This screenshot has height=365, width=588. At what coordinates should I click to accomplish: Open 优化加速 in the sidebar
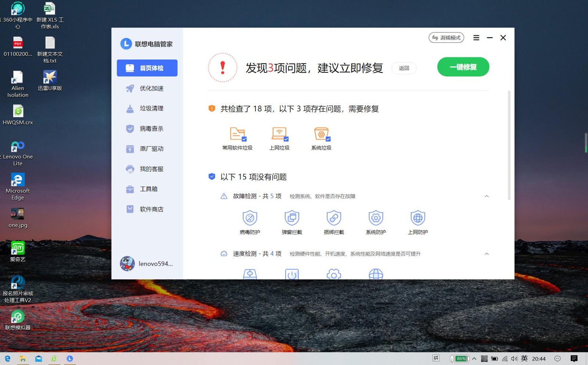[147, 88]
